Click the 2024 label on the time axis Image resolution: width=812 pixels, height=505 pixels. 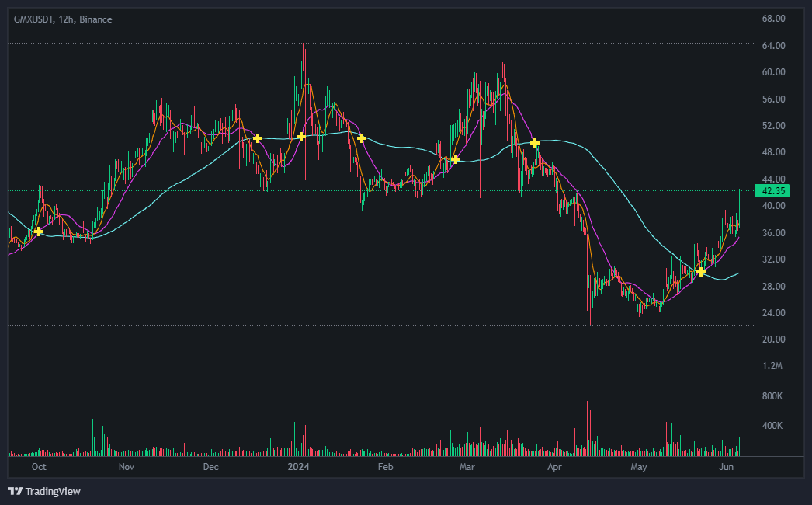tap(300, 467)
